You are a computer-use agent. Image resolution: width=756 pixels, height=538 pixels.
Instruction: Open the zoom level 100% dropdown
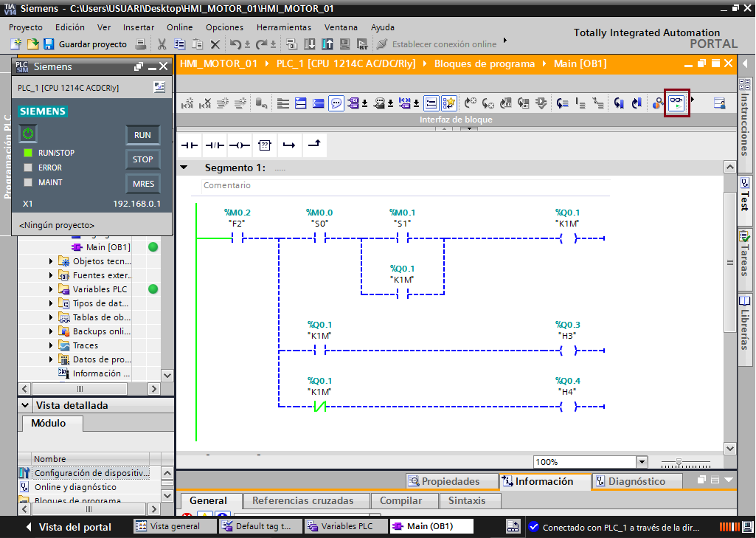tap(641, 462)
